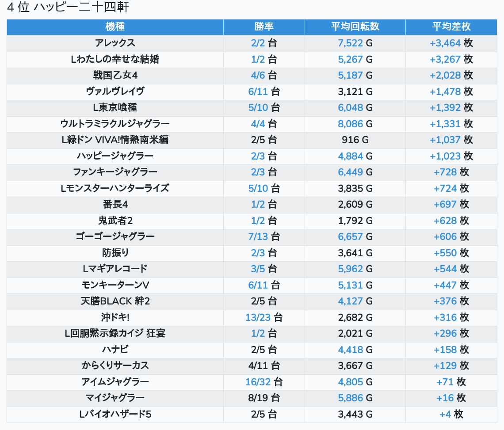504x430 pixels.
Task: Click the 戦国乙女4 machine name
Action: [x=115, y=75]
